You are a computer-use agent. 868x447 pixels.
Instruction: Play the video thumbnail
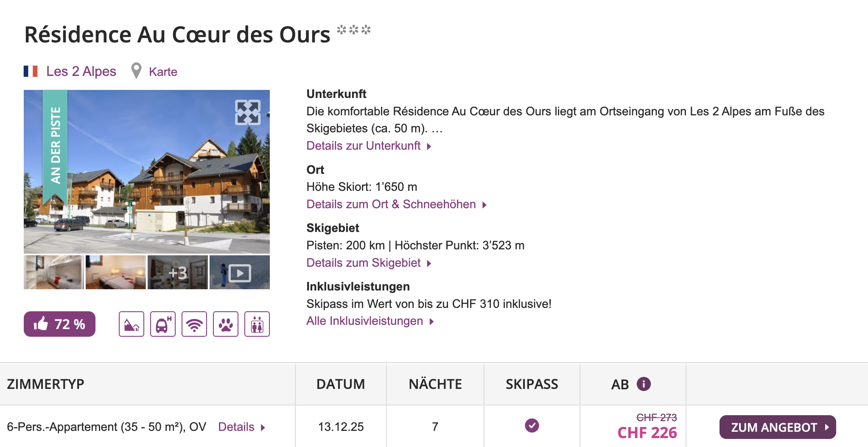pos(240,273)
